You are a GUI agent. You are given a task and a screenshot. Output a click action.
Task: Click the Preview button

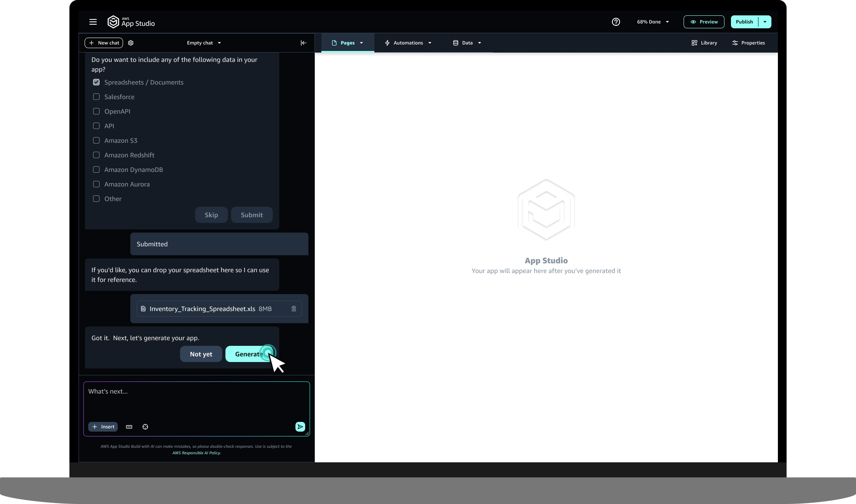click(704, 22)
